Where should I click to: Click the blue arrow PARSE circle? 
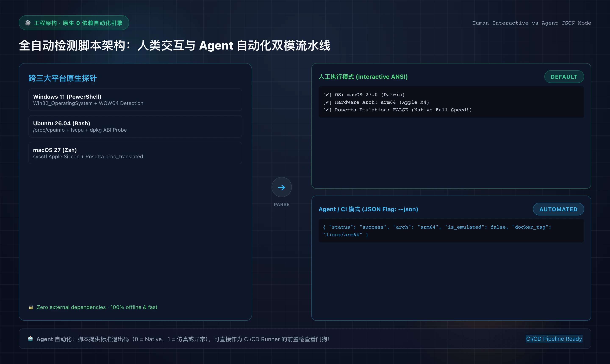(281, 187)
